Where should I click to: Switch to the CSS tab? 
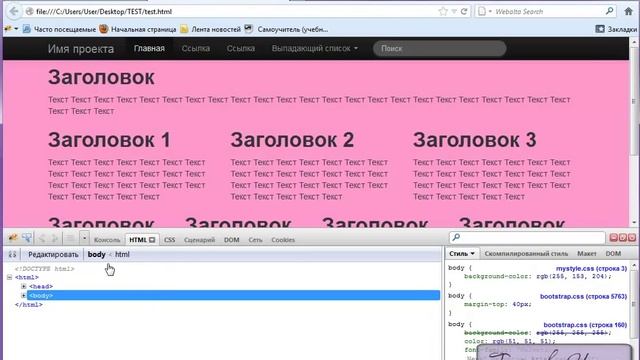169,240
